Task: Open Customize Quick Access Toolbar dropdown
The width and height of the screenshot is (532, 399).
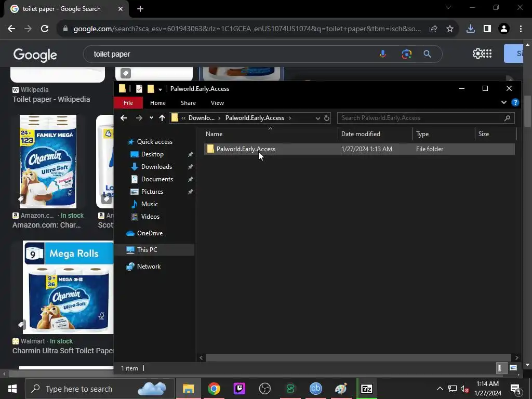Action: click(x=160, y=89)
